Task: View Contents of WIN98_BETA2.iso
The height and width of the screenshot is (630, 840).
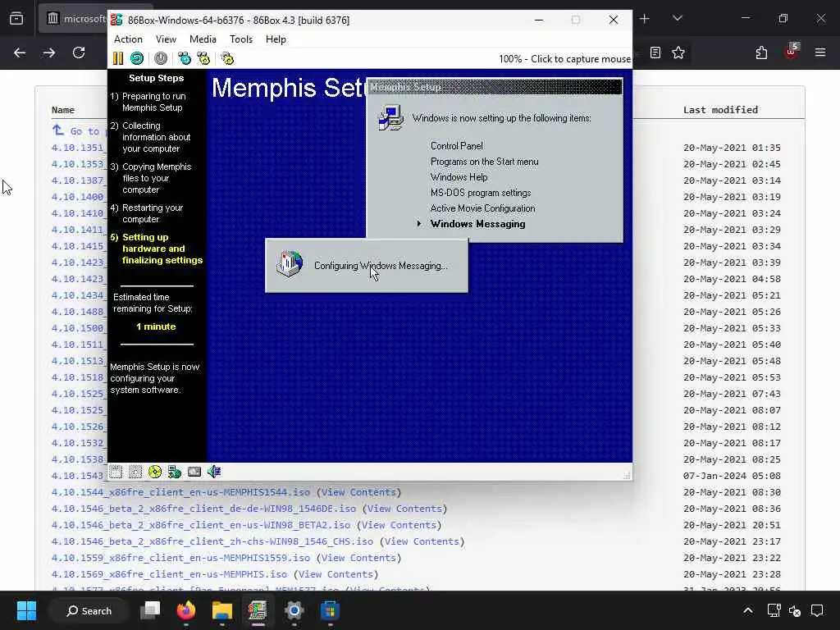Action: (x=399, y=525)
